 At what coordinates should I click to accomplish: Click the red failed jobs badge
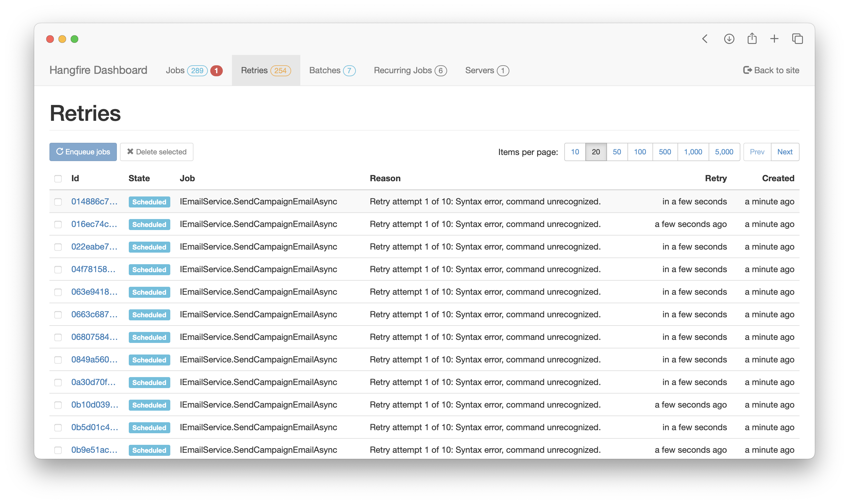tap(216, 71)
